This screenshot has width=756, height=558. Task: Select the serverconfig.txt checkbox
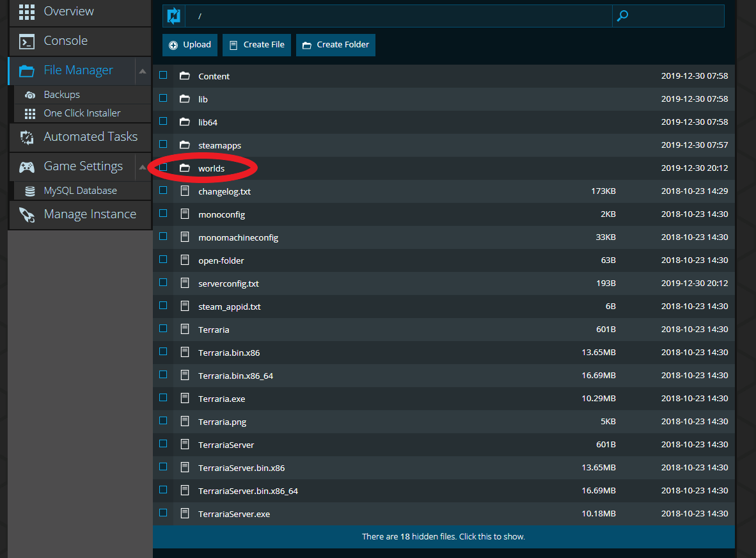click(164, 283)
